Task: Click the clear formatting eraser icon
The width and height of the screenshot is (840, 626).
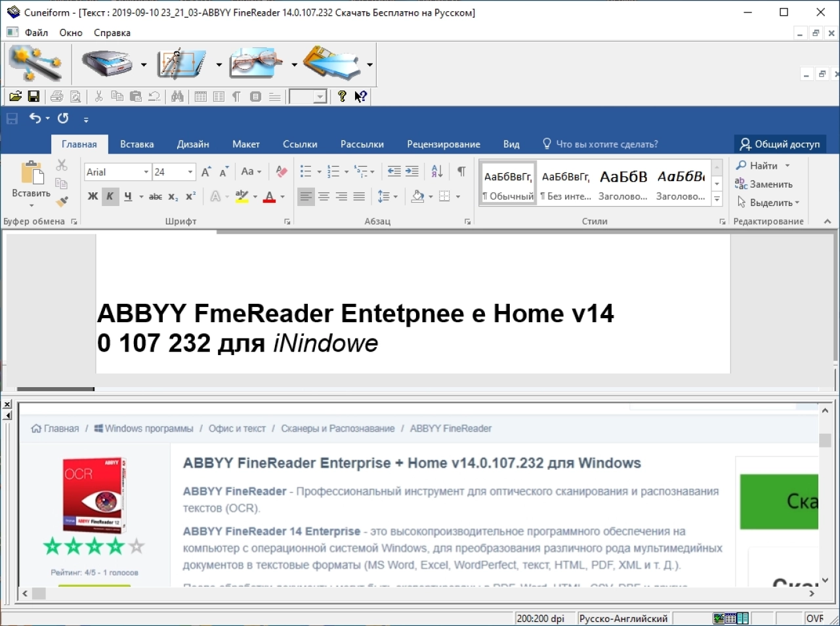Action: [x=282, y=172]
